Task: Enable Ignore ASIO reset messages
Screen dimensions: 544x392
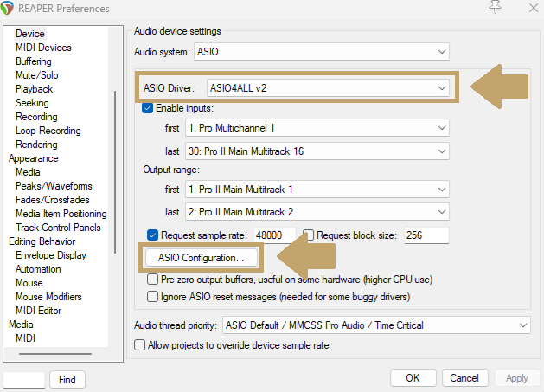Action: [152, 297]
